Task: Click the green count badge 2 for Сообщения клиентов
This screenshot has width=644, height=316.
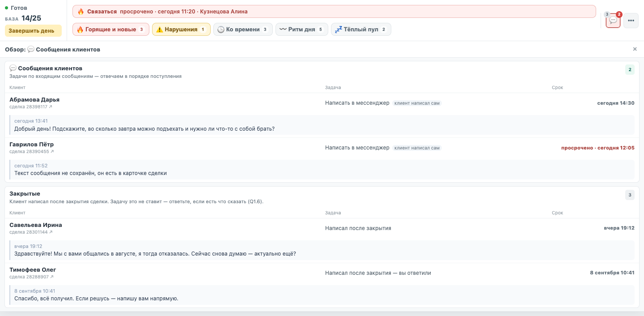Action: point(630,70)
